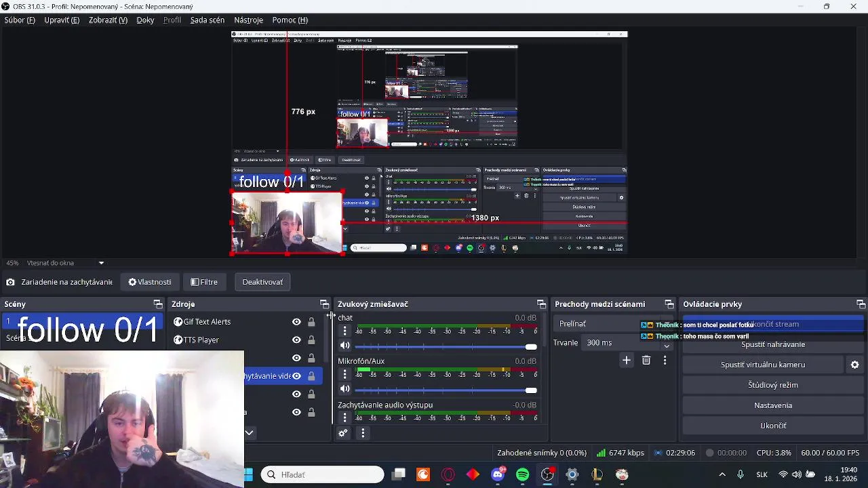Viewport: 868px width, 488px height.
Task: Undock the Scény panel
Action: 158,304
